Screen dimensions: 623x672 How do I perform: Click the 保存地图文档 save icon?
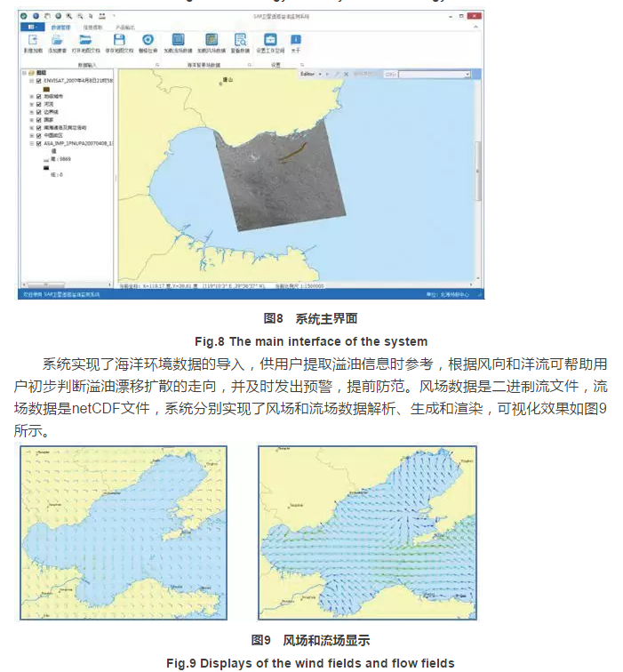[x=119, y=41]
